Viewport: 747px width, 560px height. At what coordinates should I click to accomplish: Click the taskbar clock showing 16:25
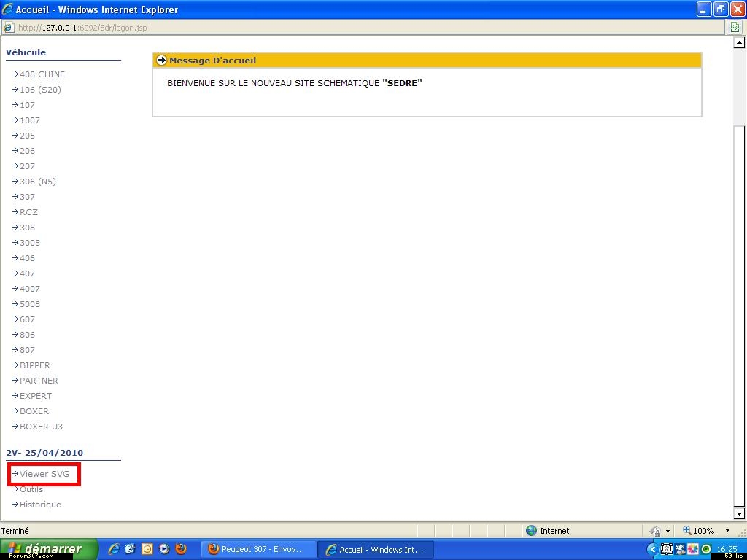pos(727,550)
